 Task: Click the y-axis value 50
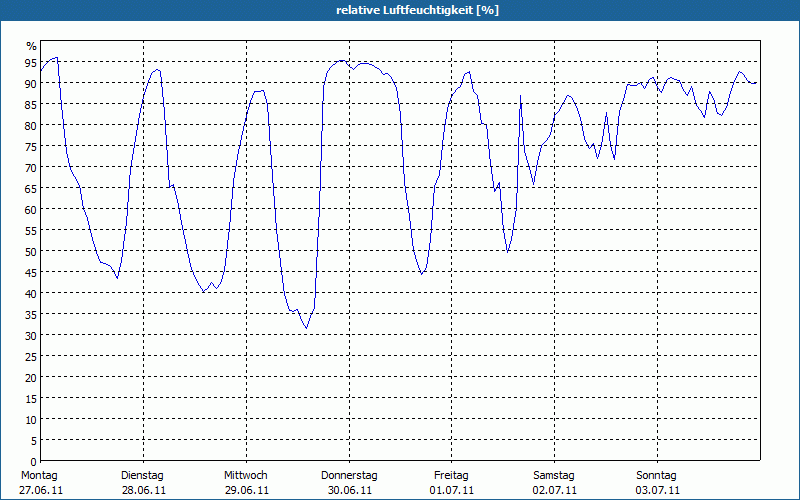point(31,252)
